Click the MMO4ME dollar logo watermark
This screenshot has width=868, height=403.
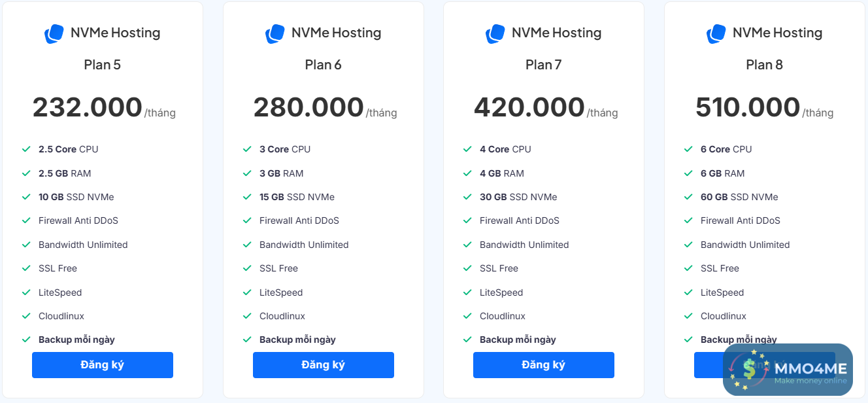click(x=750, y=370)
